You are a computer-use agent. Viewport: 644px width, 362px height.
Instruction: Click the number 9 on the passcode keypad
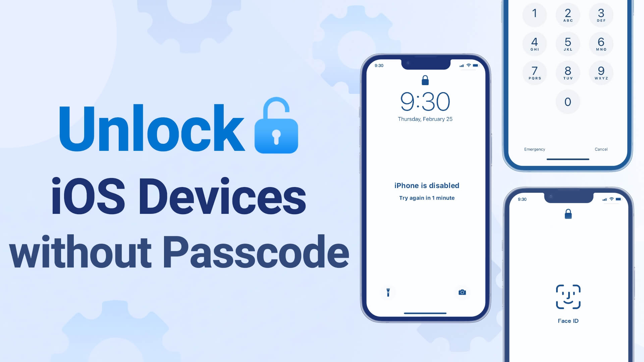coord(601,72)
